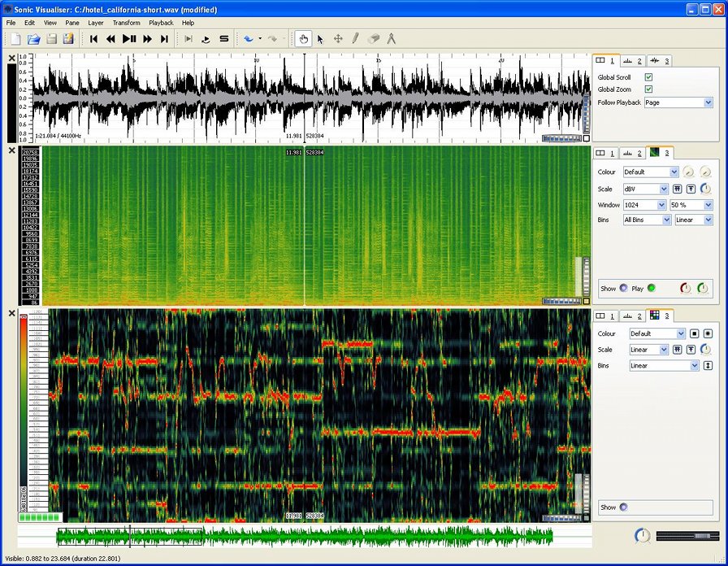Toggle the Global Zoom checkbox
The image size is (728, 566).
(x=648, y=89)
